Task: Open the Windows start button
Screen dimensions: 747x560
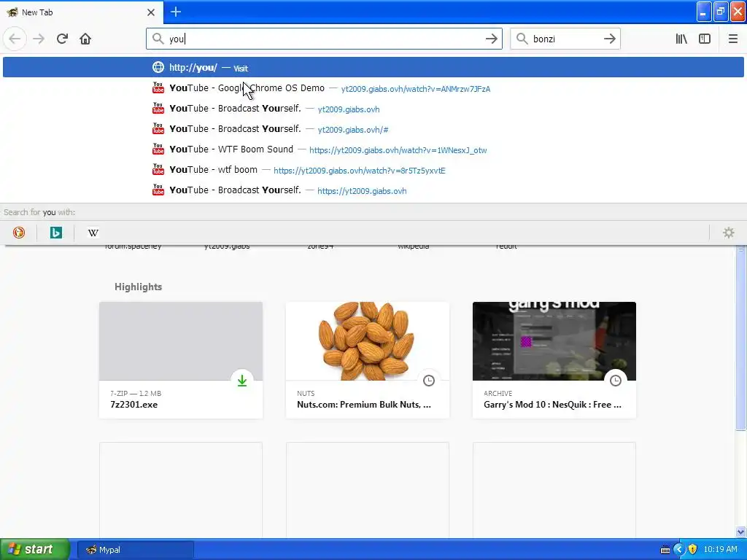Action: 35,549
